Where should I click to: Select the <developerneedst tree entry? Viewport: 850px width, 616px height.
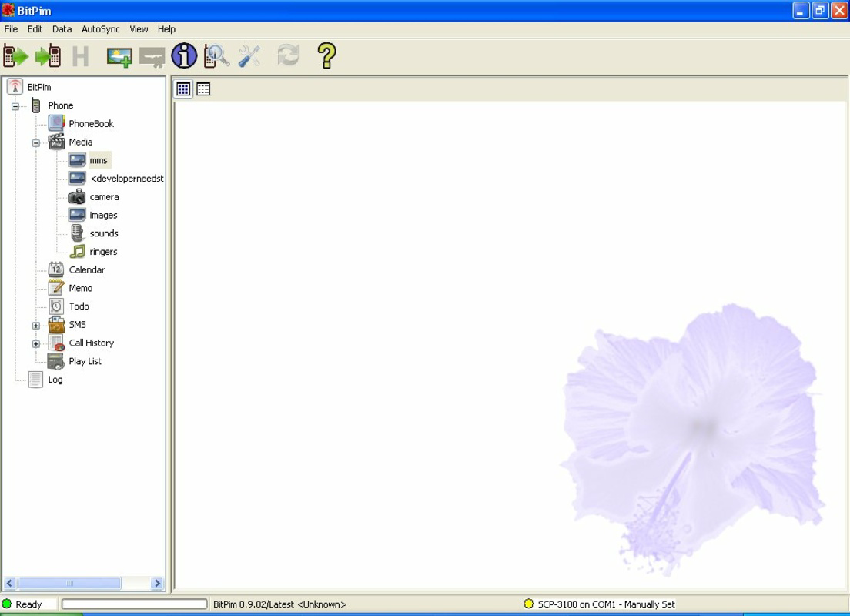(127, 179)
